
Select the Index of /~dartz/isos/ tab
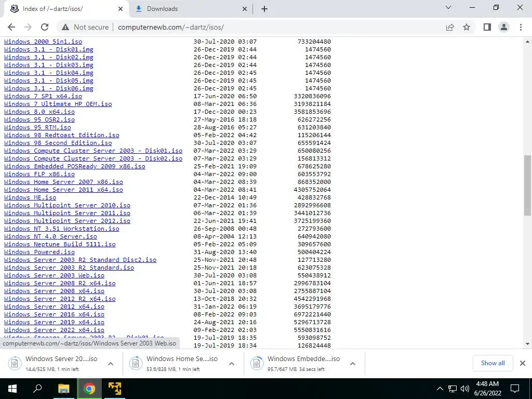point(66,9)
